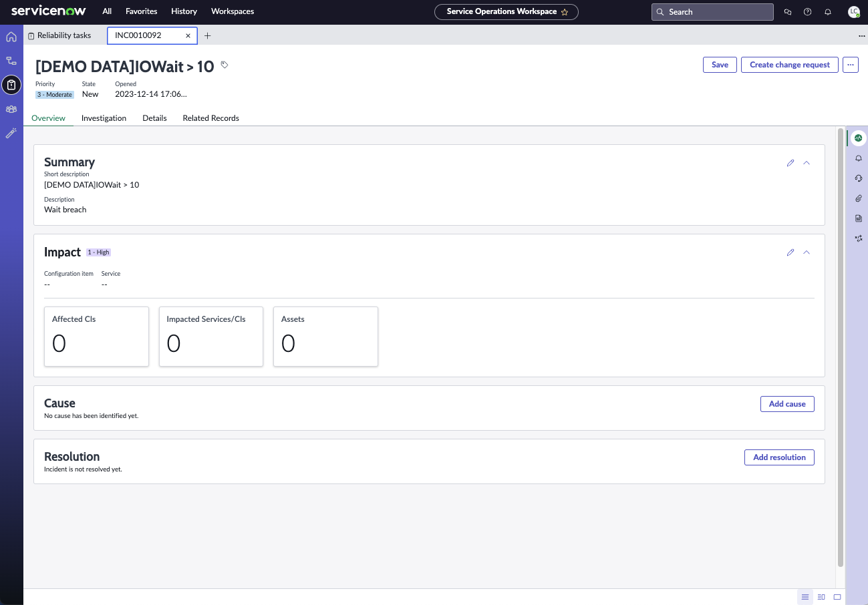
Task: Collapse the Summary section
Action: pos(807,162)
